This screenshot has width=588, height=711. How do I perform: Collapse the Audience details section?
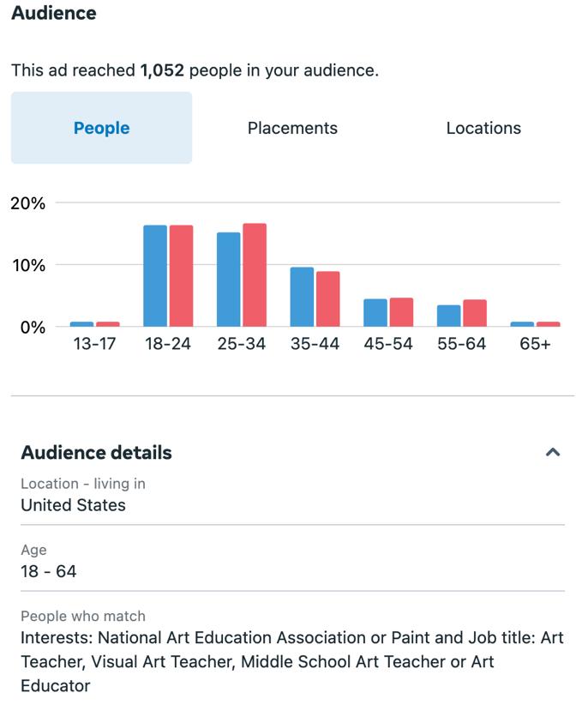point(553,452)
